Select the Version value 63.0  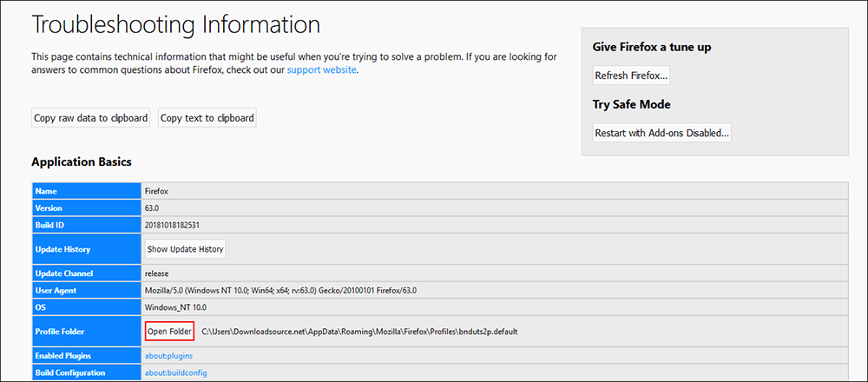(152, 208)
